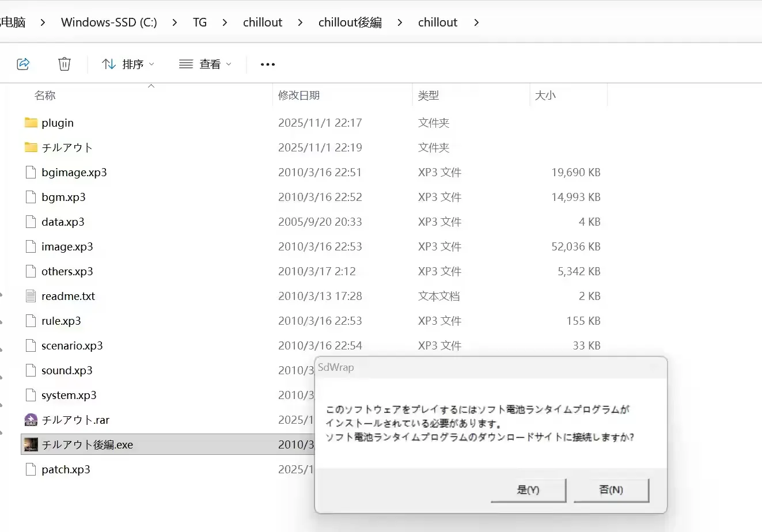Click the sound.xp3 file icon
This screenshot has width=762, height=532.
(x=31, y=370)
